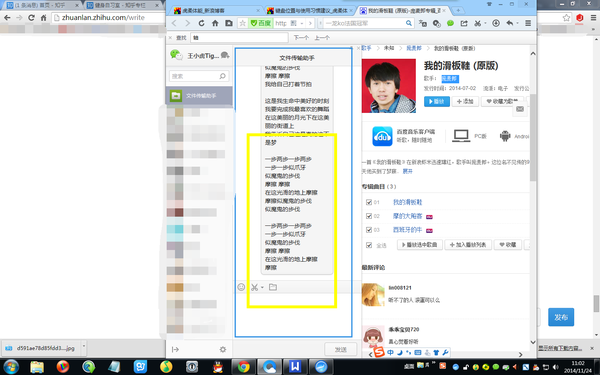The image size is (600, 375).
Task: Click the send file folder icon in WeChat
Action: (x=273, y=287)
